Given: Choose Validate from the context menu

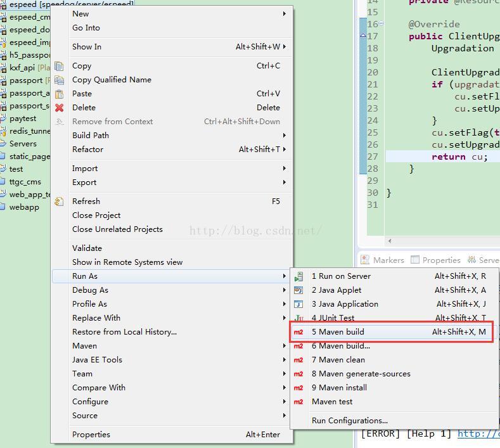Looking at the screenshot, I should click(172, 248).
